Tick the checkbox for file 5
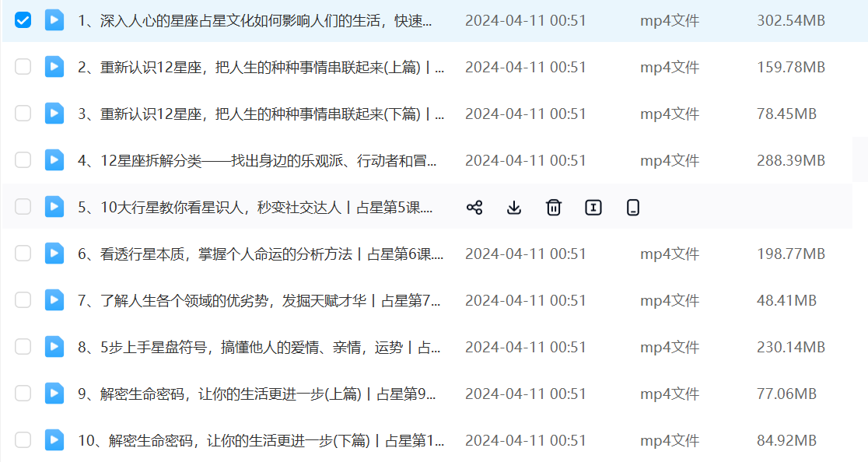868x462 pixels. [23, 207]
